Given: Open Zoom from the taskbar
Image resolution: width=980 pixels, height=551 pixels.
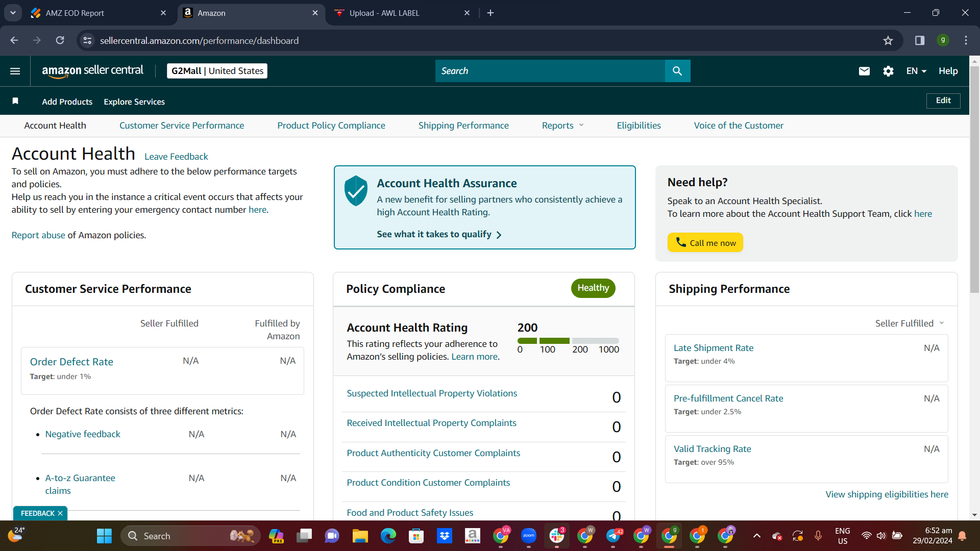Looking at the screenshot, I should (529, 536).
